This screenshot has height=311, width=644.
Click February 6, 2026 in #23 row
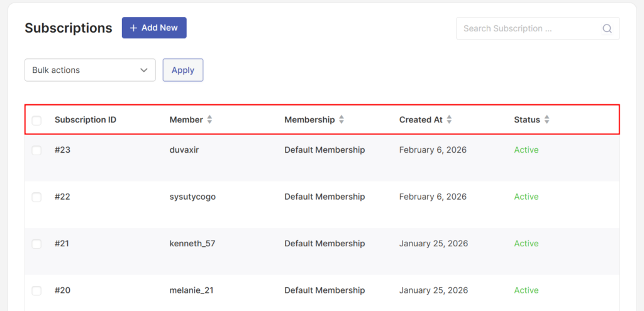point(433,150)
